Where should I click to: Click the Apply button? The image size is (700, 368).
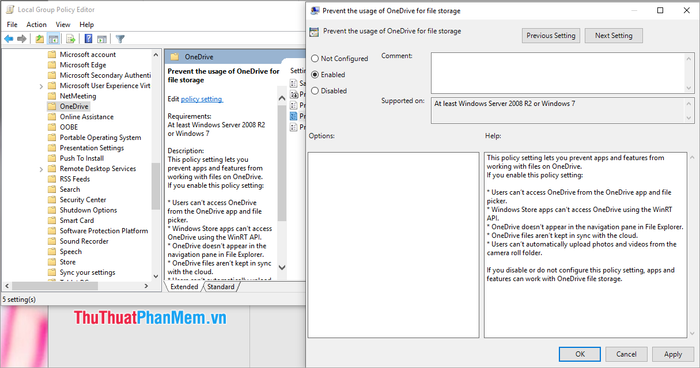coord(673,354)
